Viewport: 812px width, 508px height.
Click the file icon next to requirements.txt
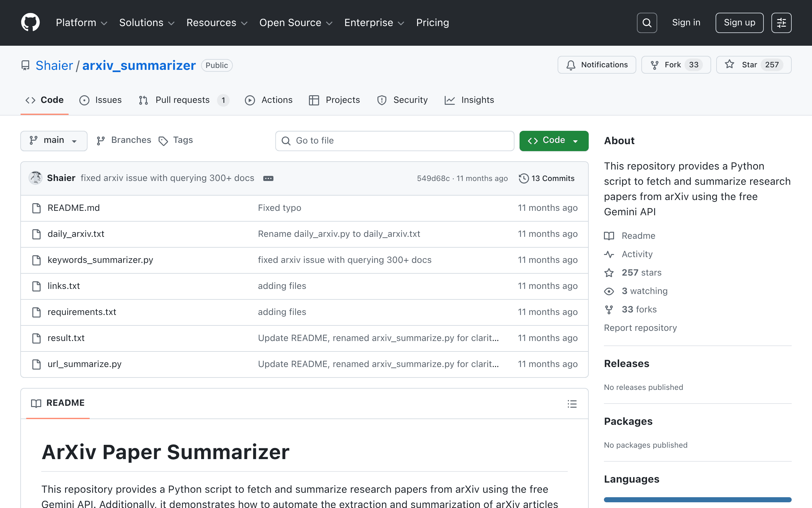36,312
